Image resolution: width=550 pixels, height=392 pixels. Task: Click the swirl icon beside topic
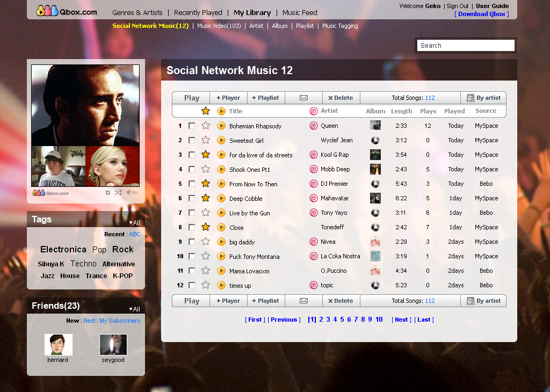pos(314,285)
